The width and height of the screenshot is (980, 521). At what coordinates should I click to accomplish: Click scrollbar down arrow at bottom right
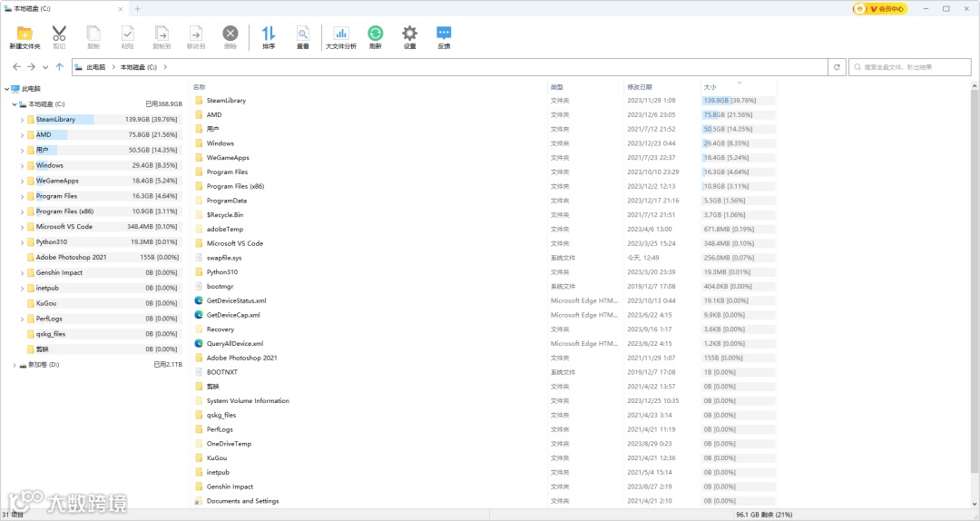tap(975, 504)
